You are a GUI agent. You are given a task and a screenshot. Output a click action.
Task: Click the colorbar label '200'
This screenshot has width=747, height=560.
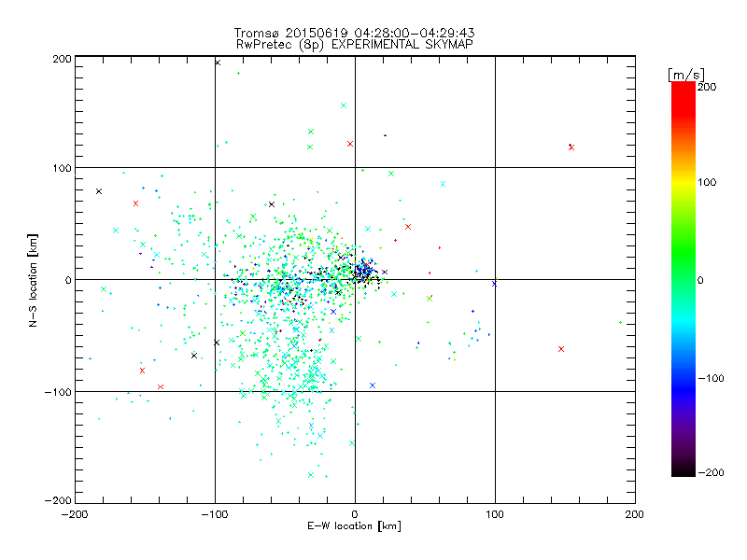click(707, 87)
